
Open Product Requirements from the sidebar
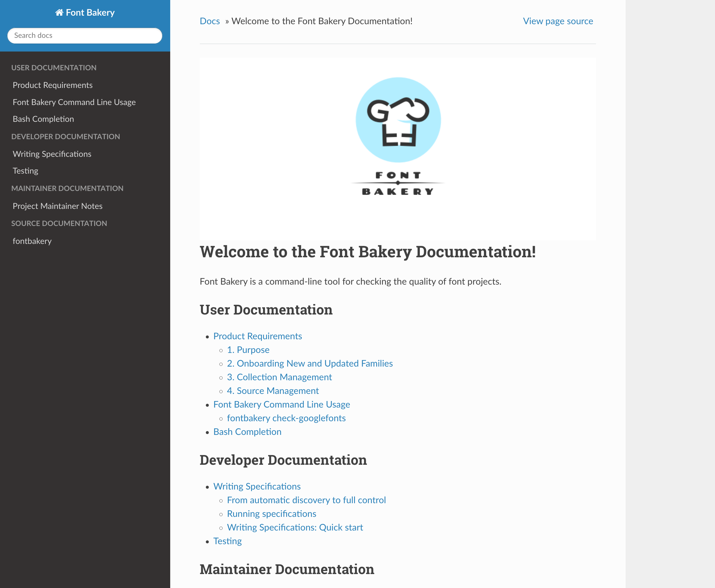point(52,85)
